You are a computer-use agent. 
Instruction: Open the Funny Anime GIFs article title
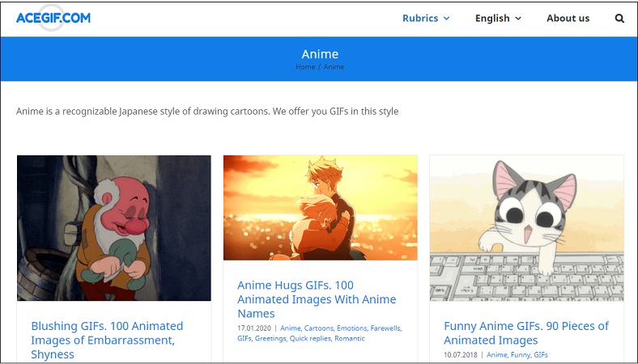coord(525,333)
